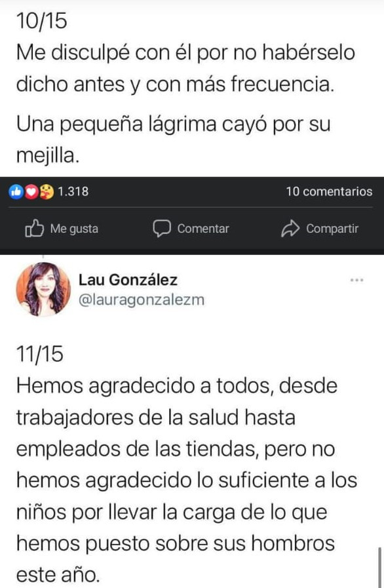View the 10 comentarios list
The image size is (384, 588).
329,191
